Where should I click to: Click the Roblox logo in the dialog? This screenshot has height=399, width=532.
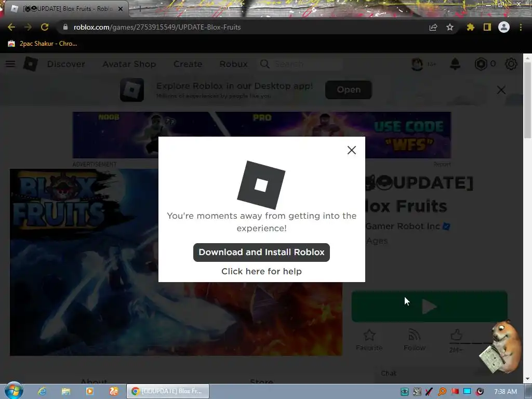click(261, 185)
